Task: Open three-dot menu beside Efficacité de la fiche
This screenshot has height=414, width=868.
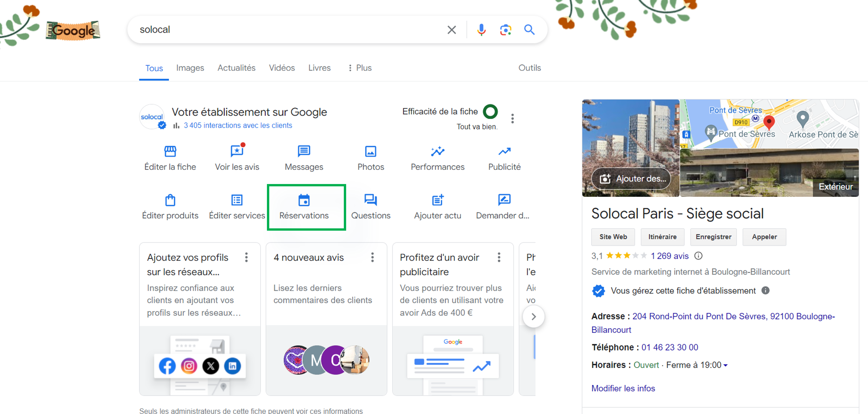Action: (x=512, y=119)
